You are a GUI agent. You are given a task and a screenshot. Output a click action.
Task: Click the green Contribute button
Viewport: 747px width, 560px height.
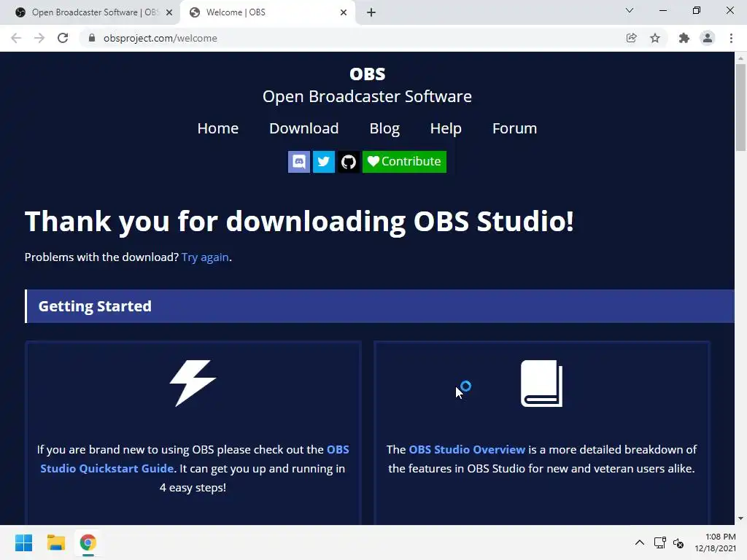tap(404, 162)
